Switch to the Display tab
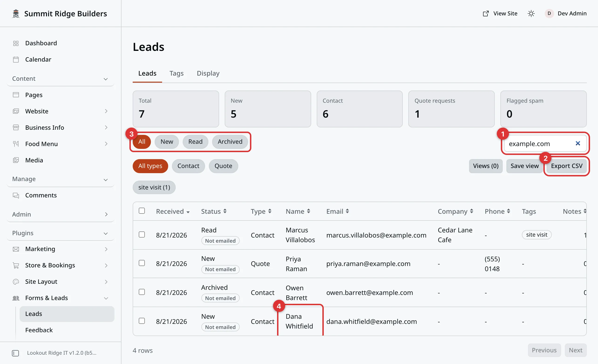 pyautogui.click(x=208, y=73)
